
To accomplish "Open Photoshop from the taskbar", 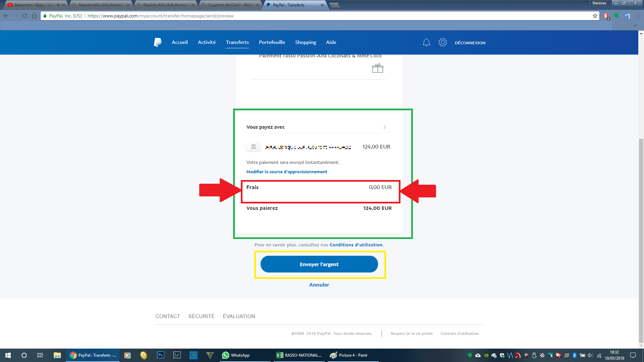I will click(x=160, y=355).
